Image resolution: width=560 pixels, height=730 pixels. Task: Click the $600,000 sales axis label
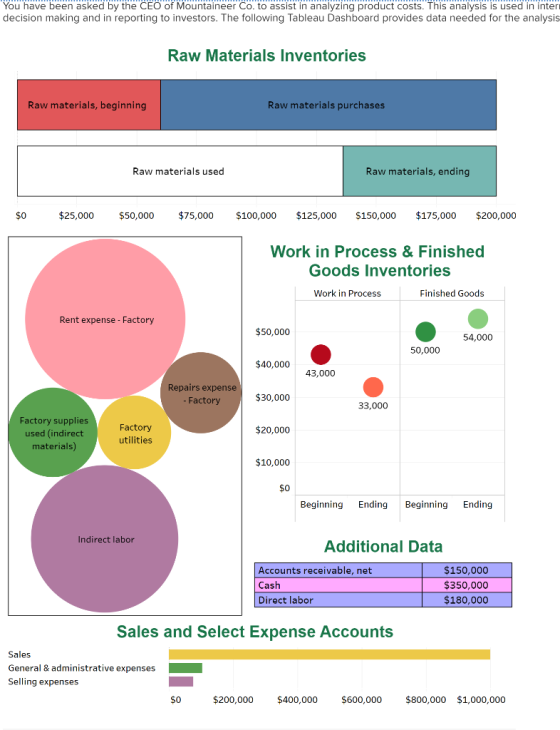[361, 699]
